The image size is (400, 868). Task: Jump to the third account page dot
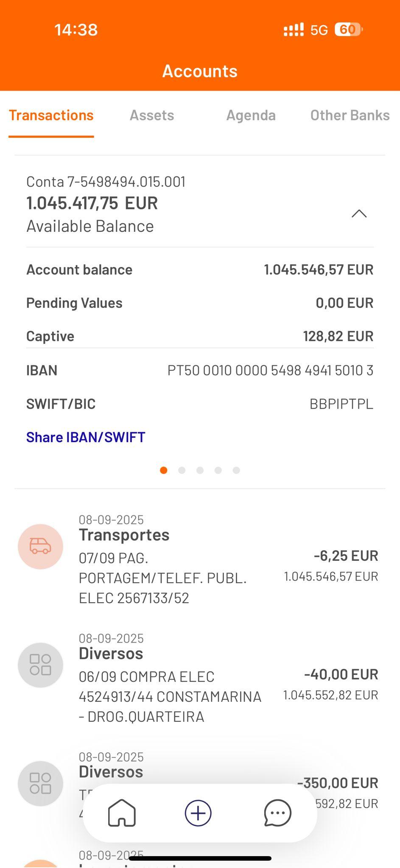click(x=200, y=470)
